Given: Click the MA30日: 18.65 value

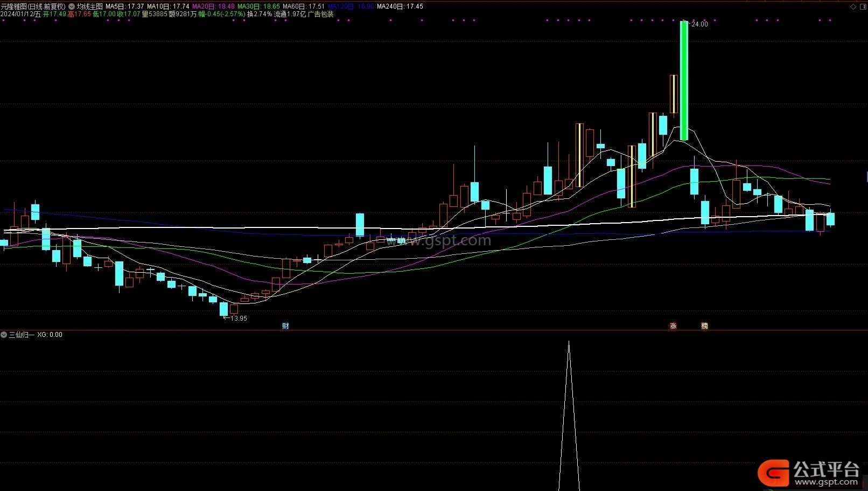Looking at the screenshot, I should coord(258,6).
